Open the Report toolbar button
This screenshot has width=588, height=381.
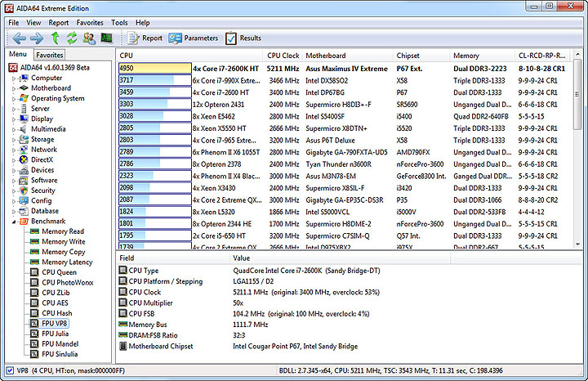click(145, 38)
